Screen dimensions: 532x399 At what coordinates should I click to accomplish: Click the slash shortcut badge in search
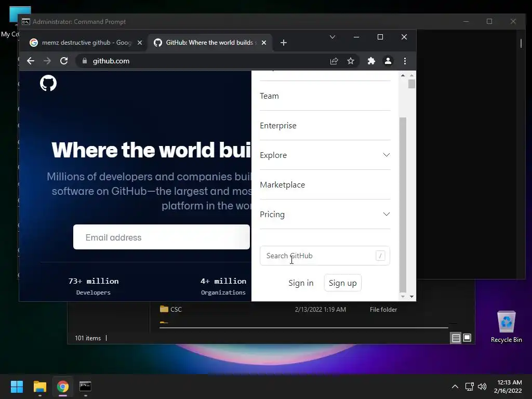(x=380, y=256)
